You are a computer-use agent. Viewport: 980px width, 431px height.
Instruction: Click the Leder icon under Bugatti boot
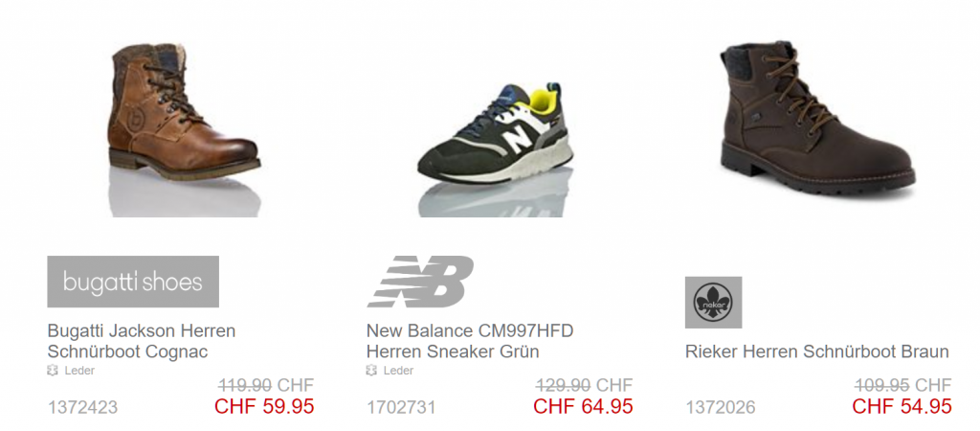pyautogui.click(x=54, y=371)
